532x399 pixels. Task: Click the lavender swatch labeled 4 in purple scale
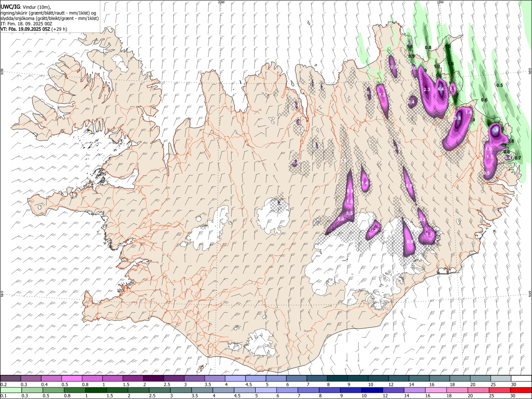235,379
